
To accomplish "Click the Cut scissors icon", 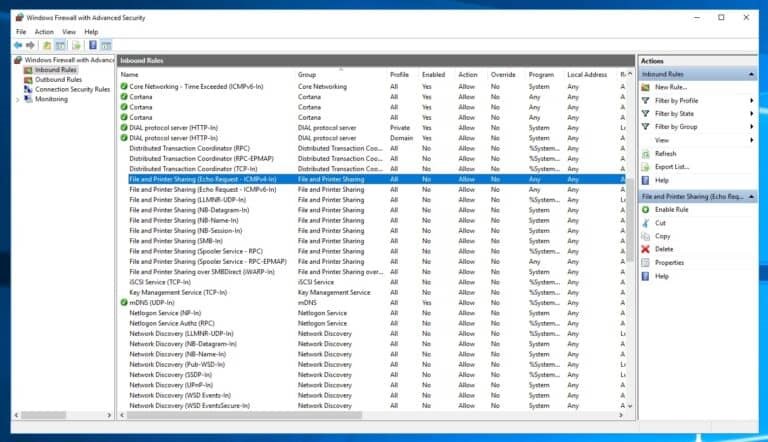I will click(646, 223).
